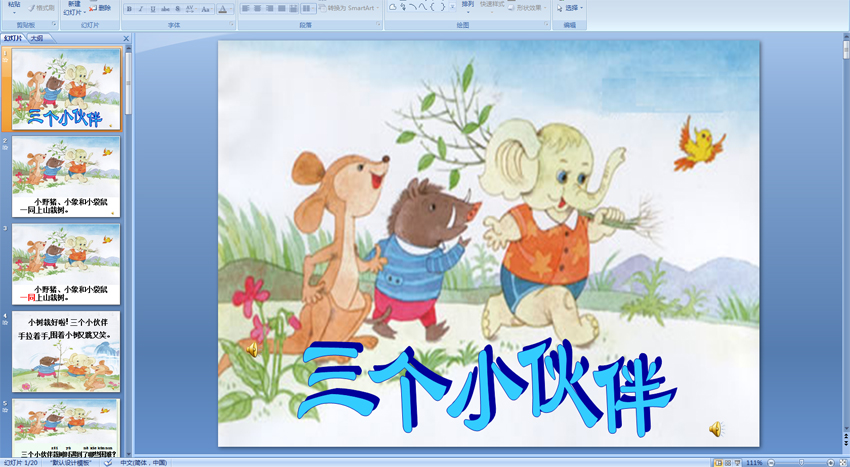Screen dimensions: 850x467
Task: Click the zoom out minus button
Action: pyautogui.click(x=771, y=463)
